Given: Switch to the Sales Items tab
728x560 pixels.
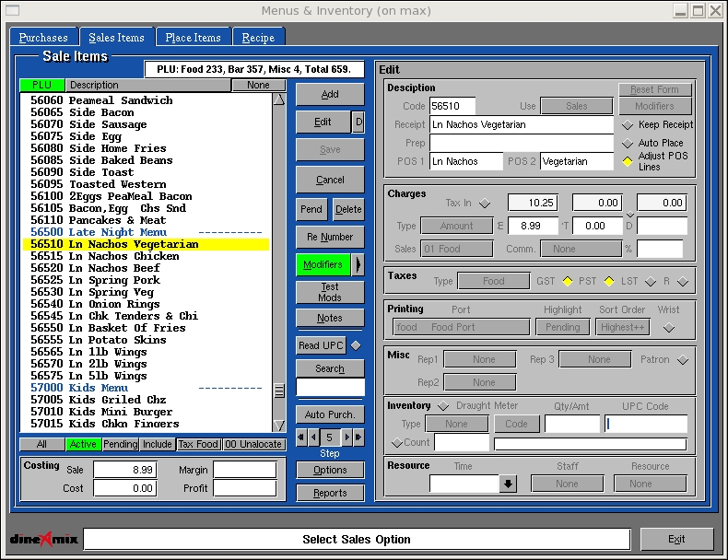Looking at the screenshot, I should tap(116, 38).
